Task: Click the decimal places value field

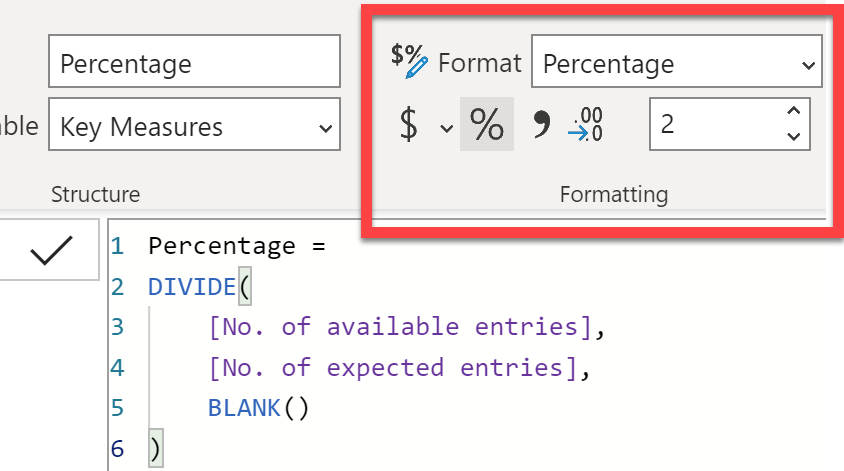Action: 716,124
